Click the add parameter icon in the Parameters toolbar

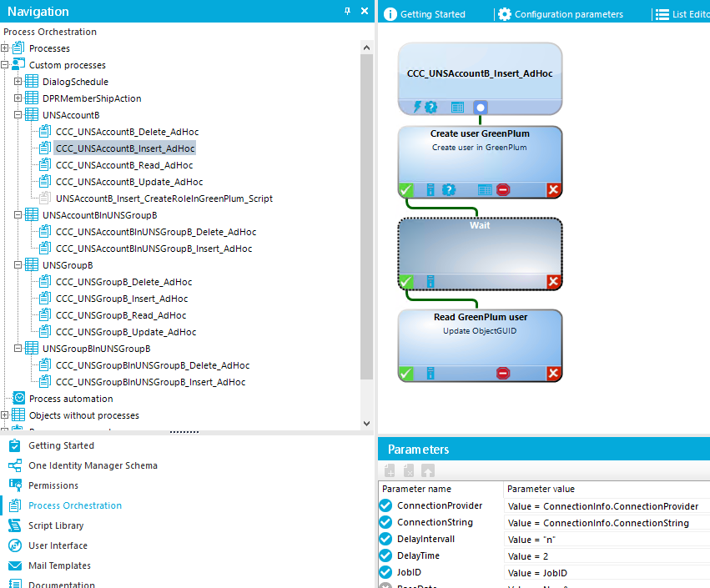pos(389,470)
